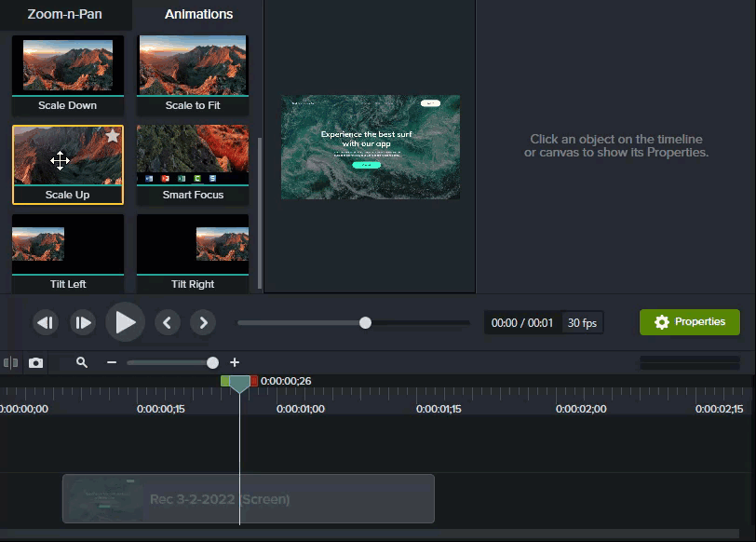Click the 30 fps frame rate label

coord(582,322)
